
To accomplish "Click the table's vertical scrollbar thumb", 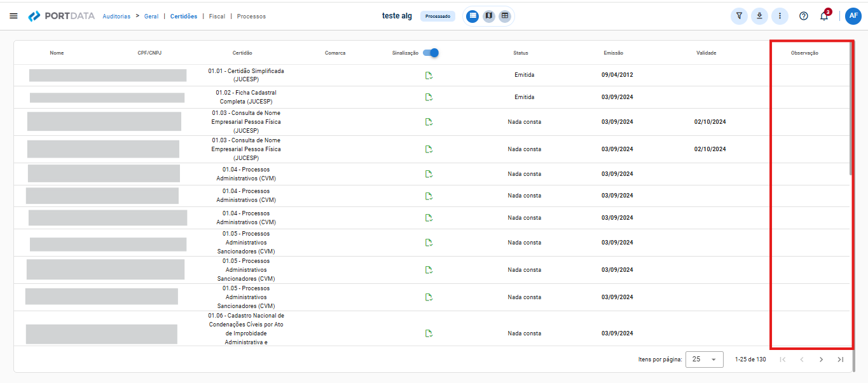I will (851, 109).
